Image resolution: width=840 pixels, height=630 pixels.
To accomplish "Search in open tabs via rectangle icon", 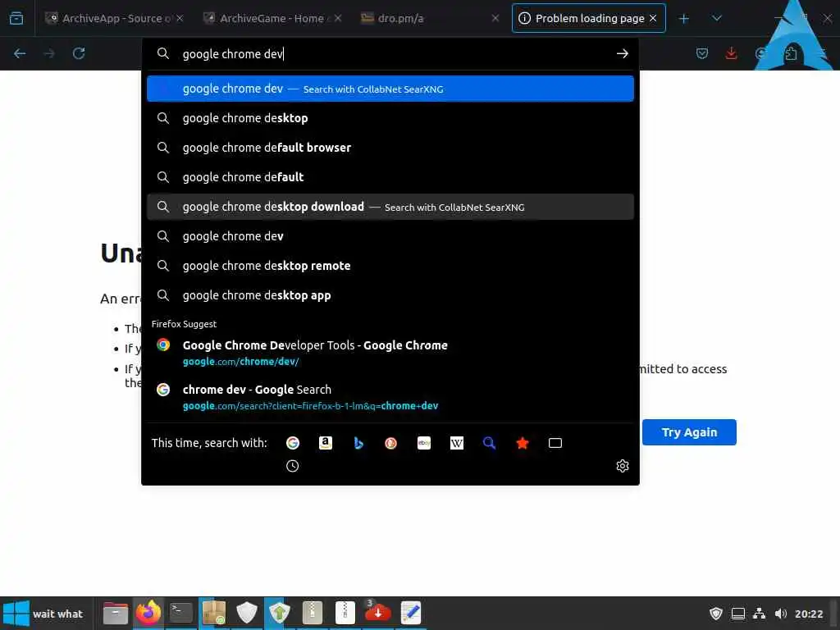I will pos(555,443).
